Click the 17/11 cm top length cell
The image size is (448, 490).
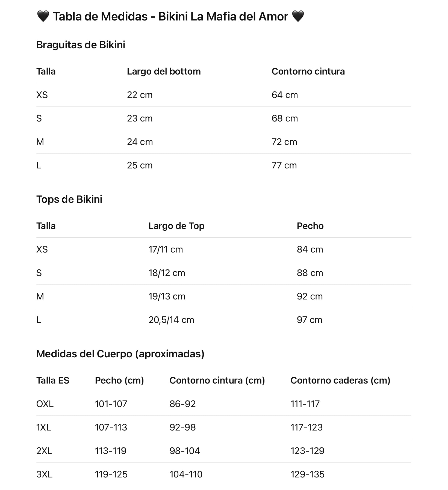[x=166, y=249]
